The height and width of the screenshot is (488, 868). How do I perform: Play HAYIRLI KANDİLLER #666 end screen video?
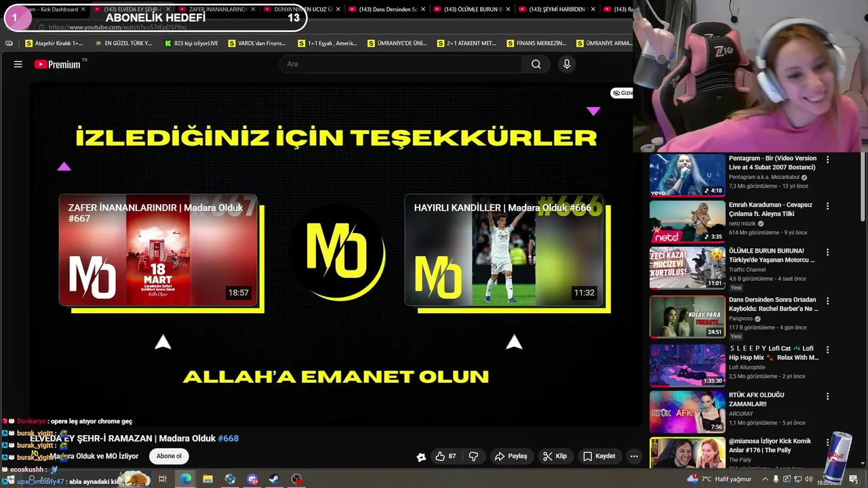(504, 250)
